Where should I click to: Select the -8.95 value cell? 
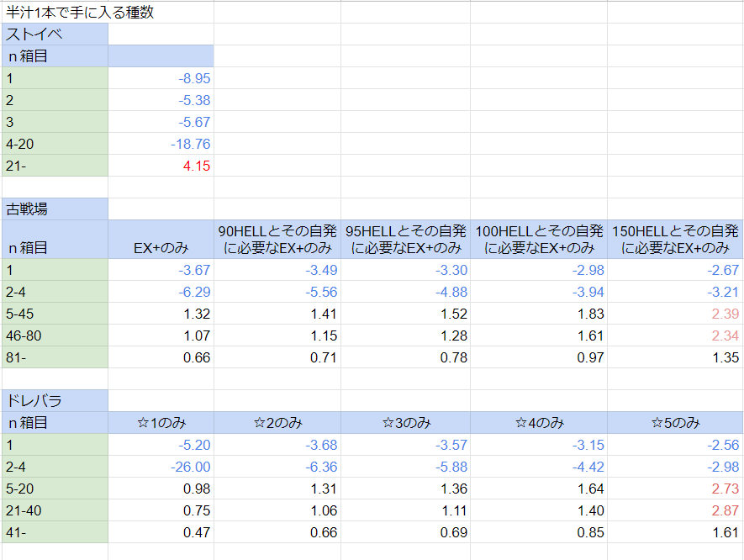click(161, 78)
